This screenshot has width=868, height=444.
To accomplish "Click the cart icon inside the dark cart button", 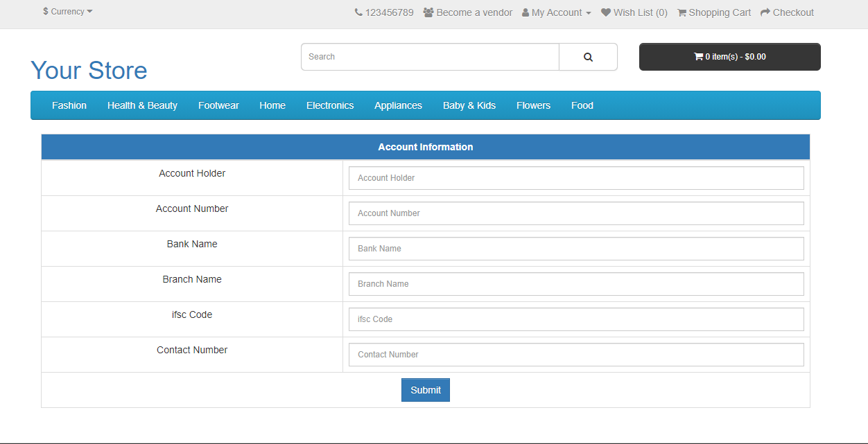I will (700, 57).
